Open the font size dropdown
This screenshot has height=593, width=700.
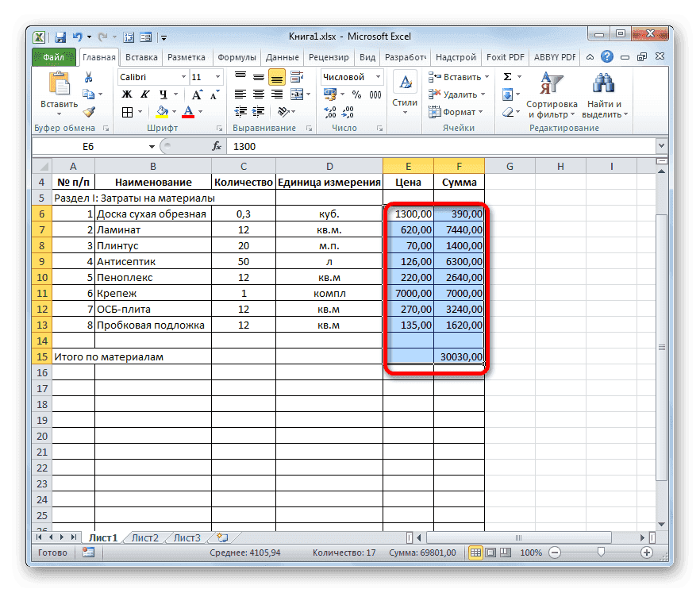click(217, 77)
